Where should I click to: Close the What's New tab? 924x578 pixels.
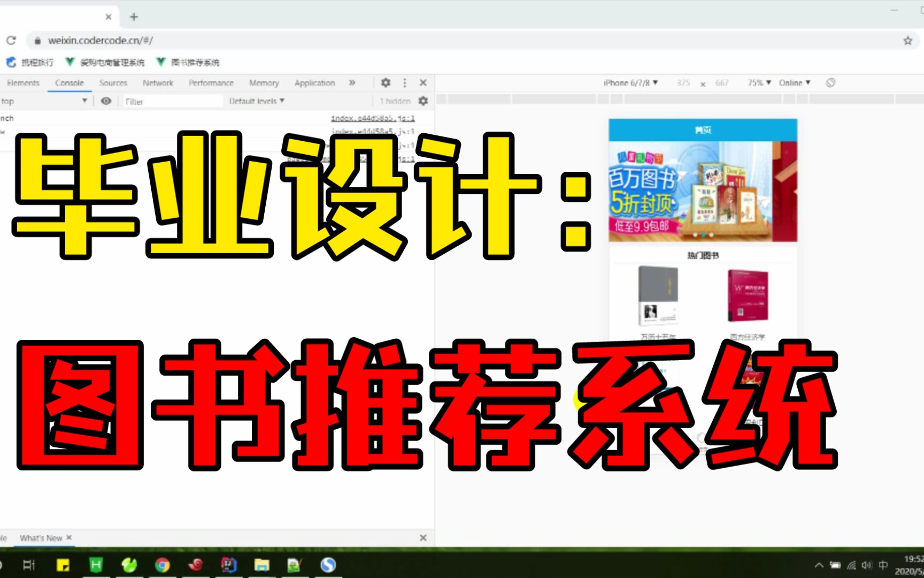point(69,537)
